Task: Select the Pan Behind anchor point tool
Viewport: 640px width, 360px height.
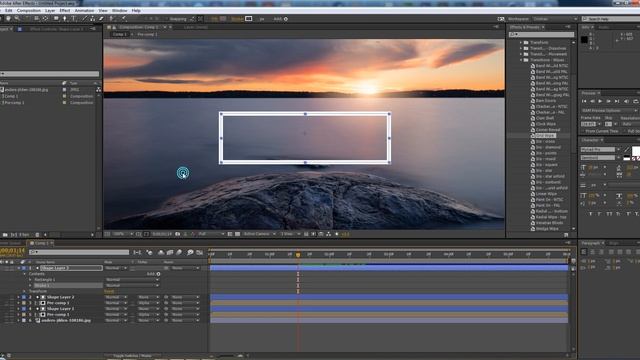Action: (x=45, y=19)
